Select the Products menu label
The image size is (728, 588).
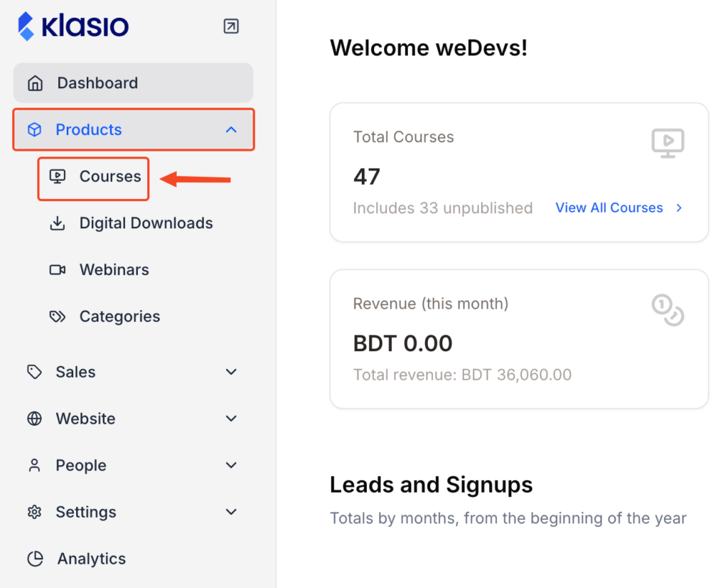pos(89,129)
